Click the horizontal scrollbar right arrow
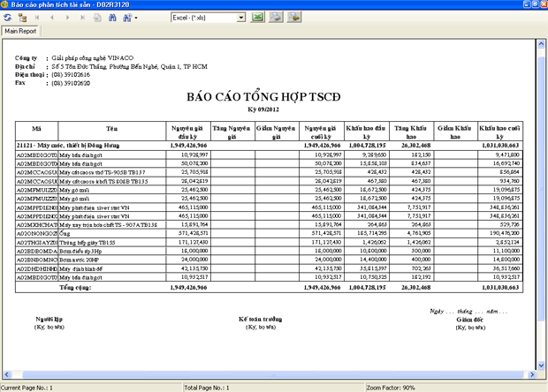 [532, 374]
